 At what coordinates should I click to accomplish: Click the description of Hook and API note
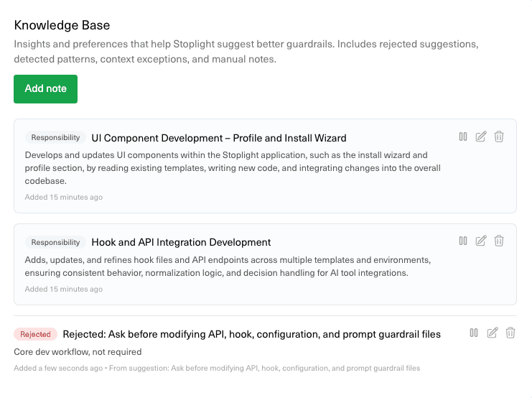pos(228,266)
